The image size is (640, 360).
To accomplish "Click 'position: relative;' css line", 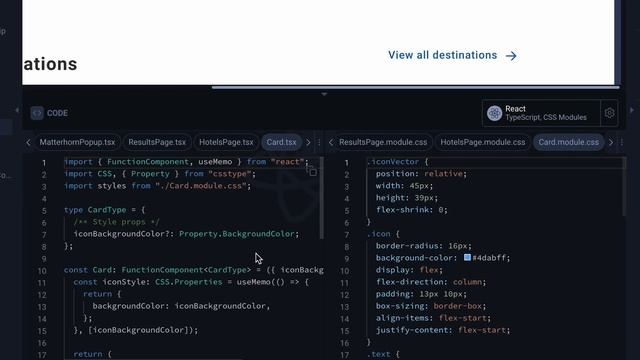I will [421, 174].
